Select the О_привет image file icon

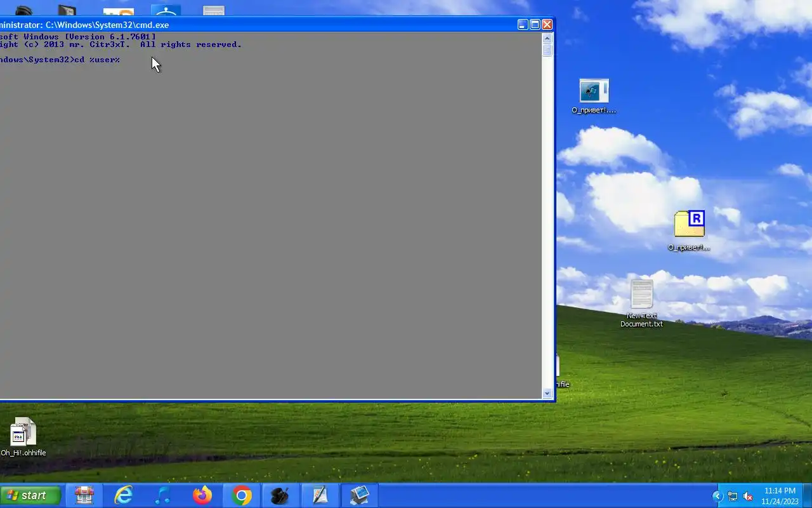point(594,97)
